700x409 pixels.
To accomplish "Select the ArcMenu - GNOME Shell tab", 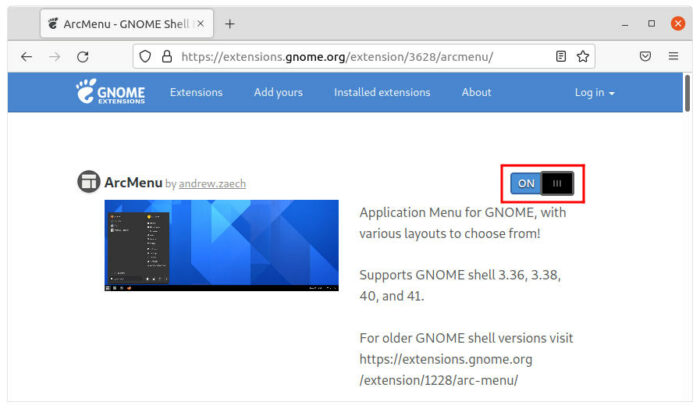I will coord(127,24).
